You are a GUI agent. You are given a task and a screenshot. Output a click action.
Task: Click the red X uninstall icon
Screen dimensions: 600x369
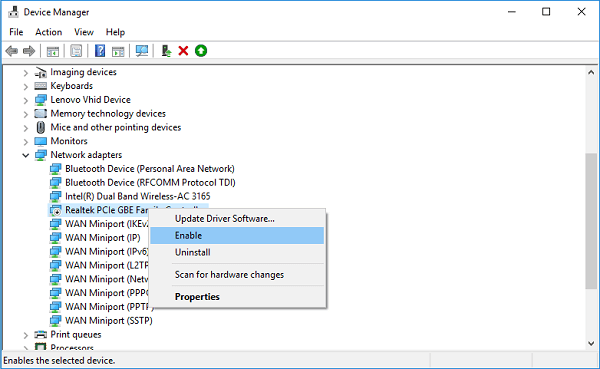tap(183, 51)
